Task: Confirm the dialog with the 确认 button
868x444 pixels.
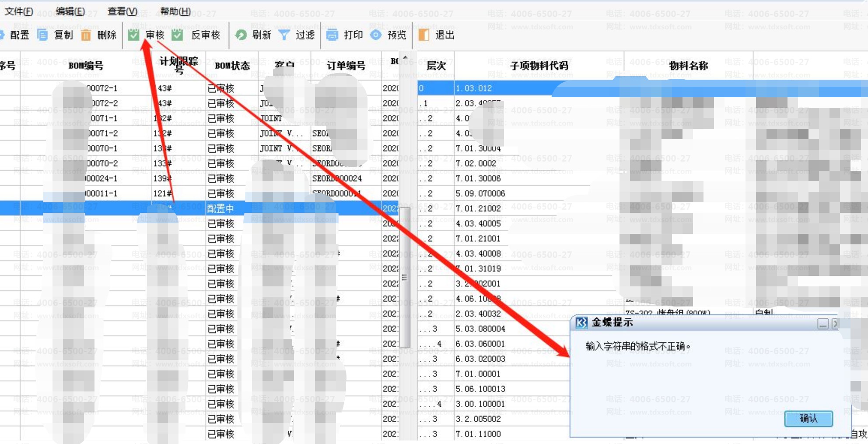Action: [808, 419]
